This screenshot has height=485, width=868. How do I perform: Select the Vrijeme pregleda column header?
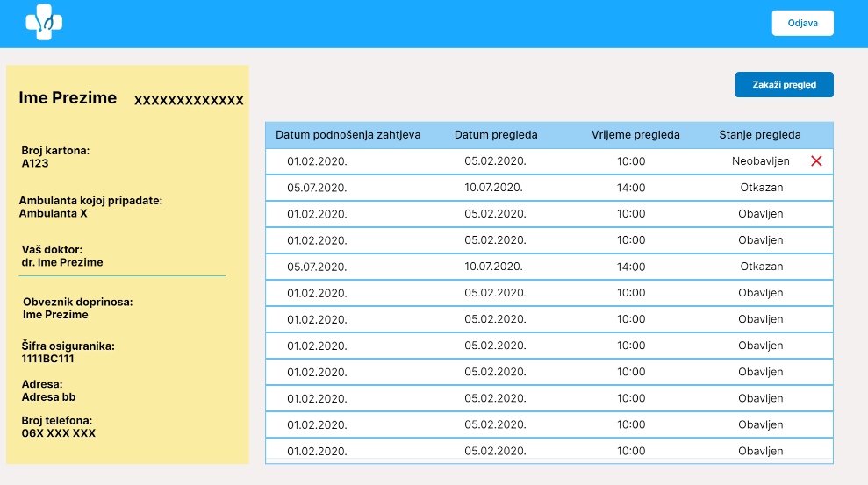(x=635, y=135)
